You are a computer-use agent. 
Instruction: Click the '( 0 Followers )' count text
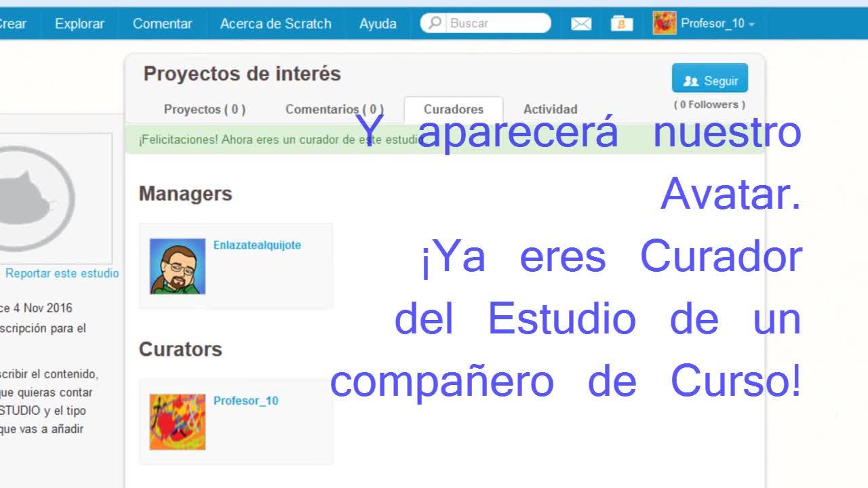pos(709,104)
